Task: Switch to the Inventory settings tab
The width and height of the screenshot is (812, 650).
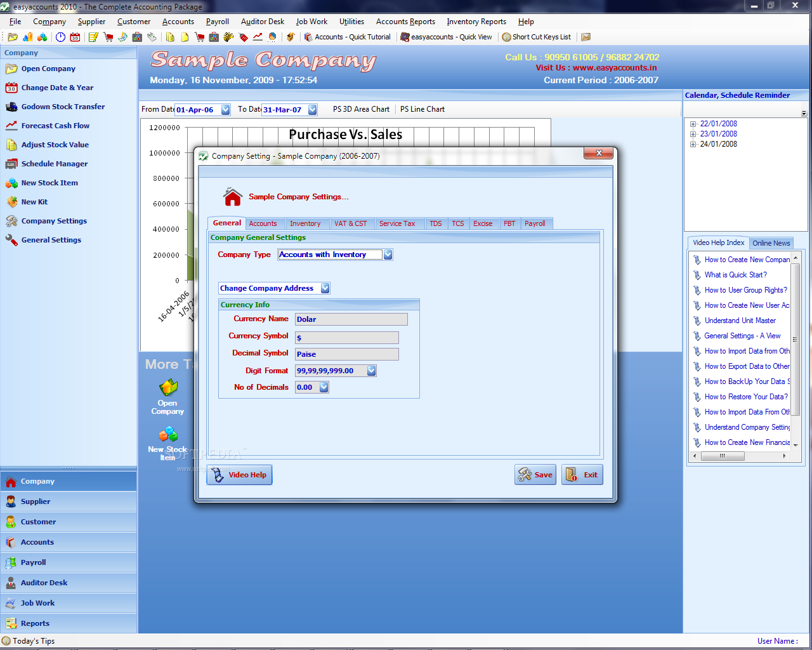Action: pos(305,223)
